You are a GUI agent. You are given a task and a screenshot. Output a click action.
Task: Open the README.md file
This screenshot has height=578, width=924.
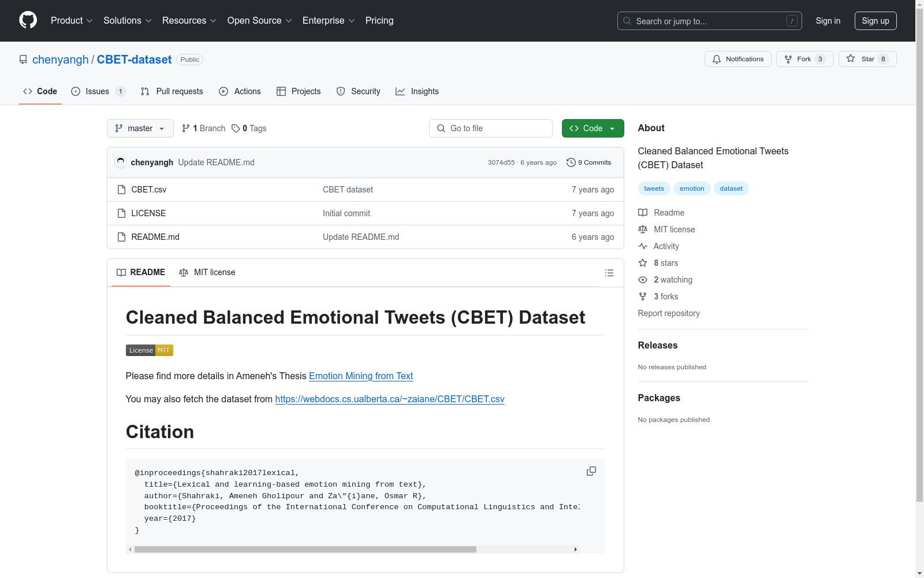point(155,237)
